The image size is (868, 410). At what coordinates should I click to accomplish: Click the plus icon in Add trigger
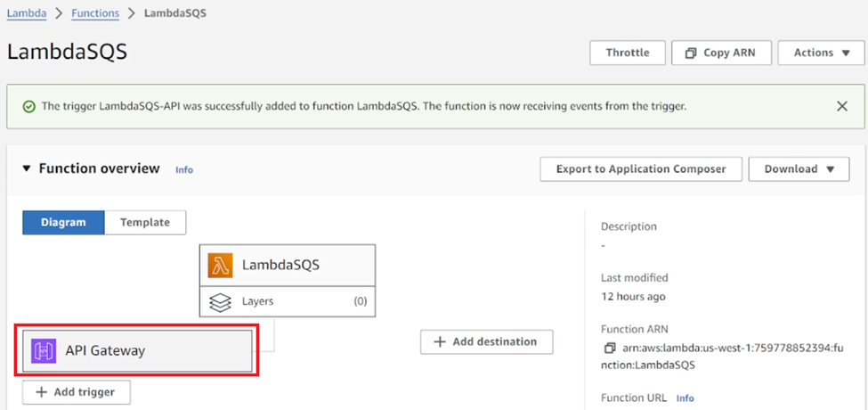click(x=41, y=392)
